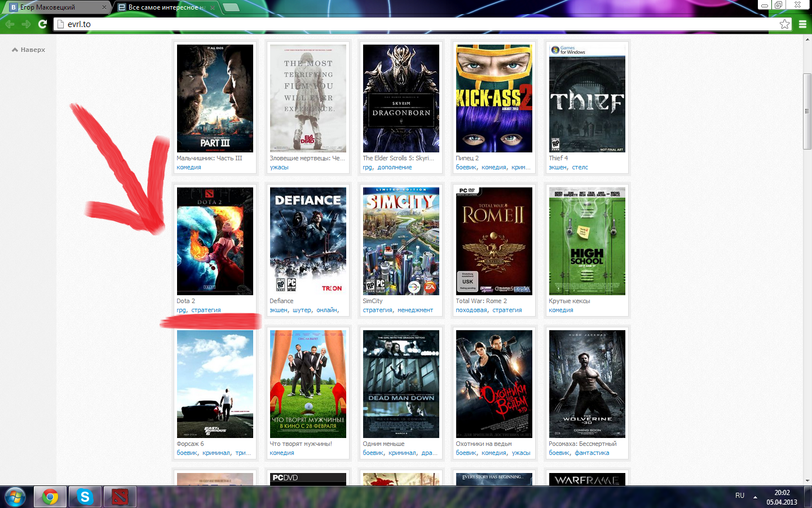
Task: Click the browser back arrow
Action: pos(10,24)
